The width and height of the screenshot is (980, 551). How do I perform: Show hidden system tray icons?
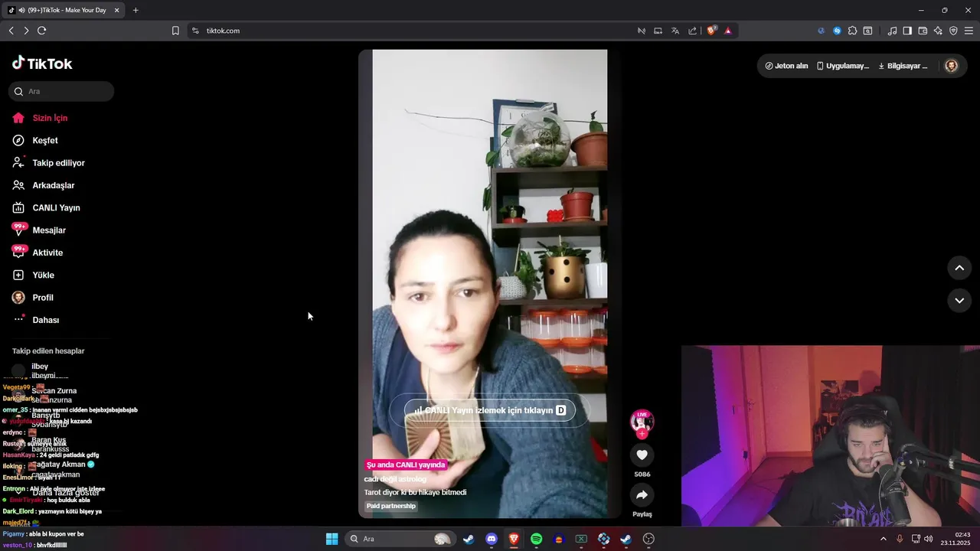[883, 539]
